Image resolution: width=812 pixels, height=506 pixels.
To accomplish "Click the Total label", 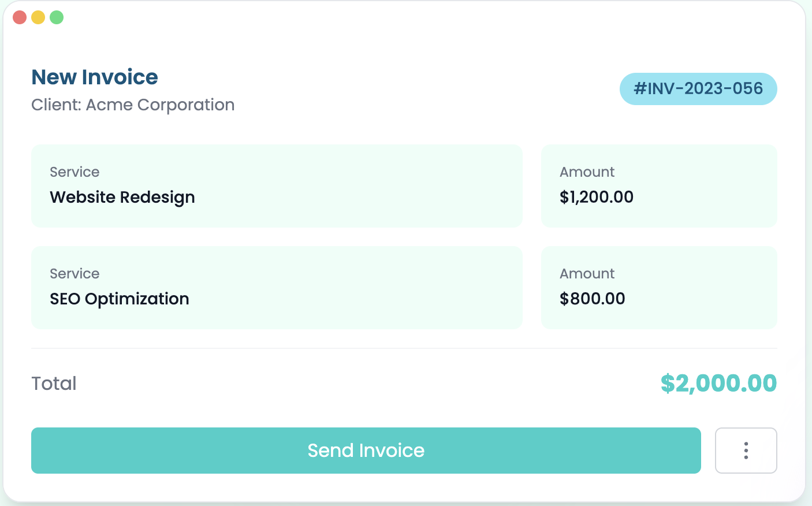I will coord(54,383).
